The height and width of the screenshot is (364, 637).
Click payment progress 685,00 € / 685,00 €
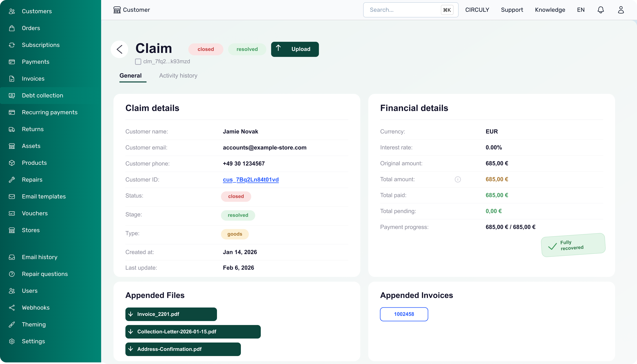[510, 227]
